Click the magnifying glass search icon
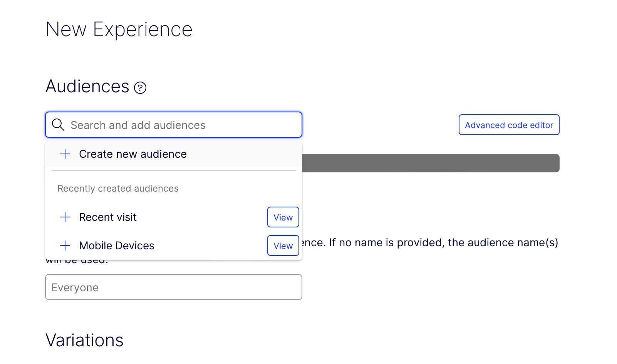Screen dimensions: 617x364 point(58,125)
